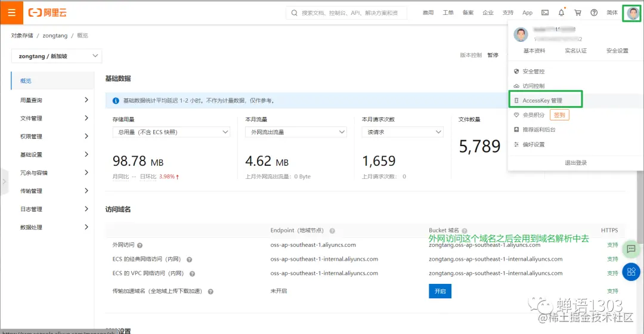Open the hamburger main menu
This screenshot has width=644, height=334.
click(x=11, y=13)
